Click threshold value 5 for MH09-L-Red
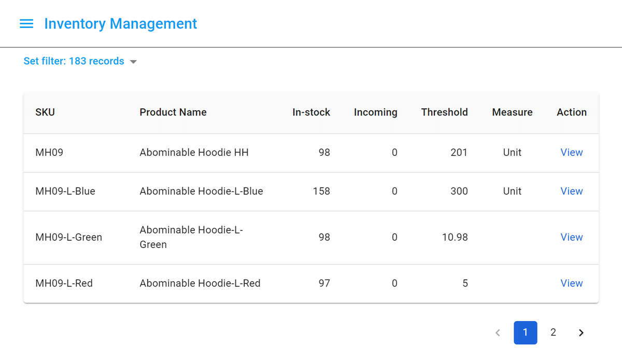Viewport: 622px width, 364px height. [x=465, y=283]
